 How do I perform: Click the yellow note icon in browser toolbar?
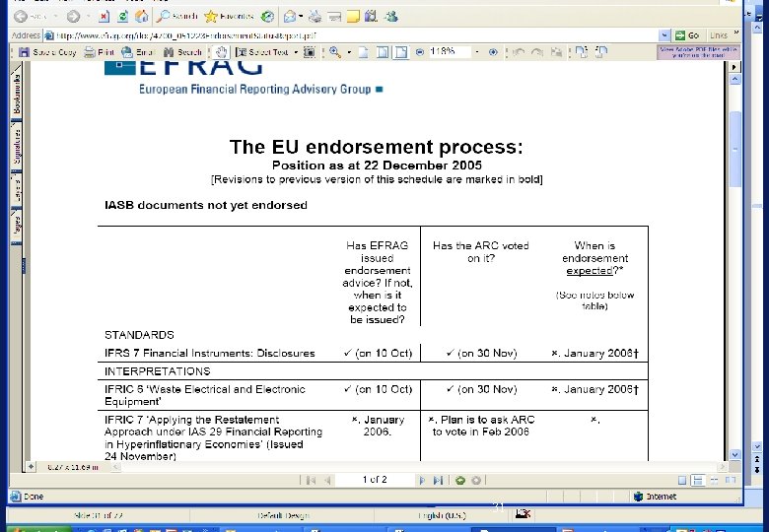pos(353,17)
